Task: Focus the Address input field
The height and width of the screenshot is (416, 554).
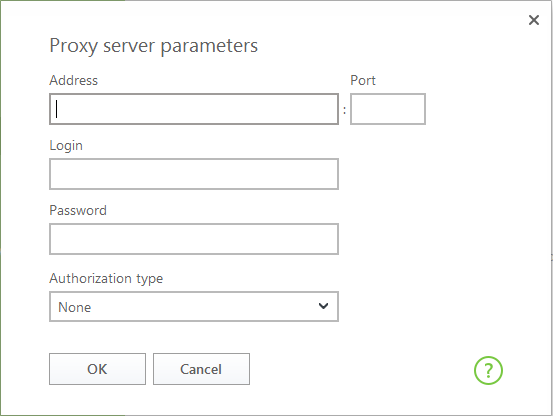Action: pos(194,109)
